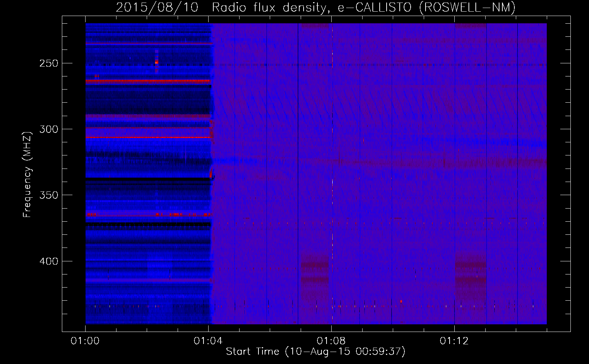Viewport: 589px width, 364px height.
Task: Click the 'Frequency (MHZ)' axis label
Action: click(x=27, y=174)
